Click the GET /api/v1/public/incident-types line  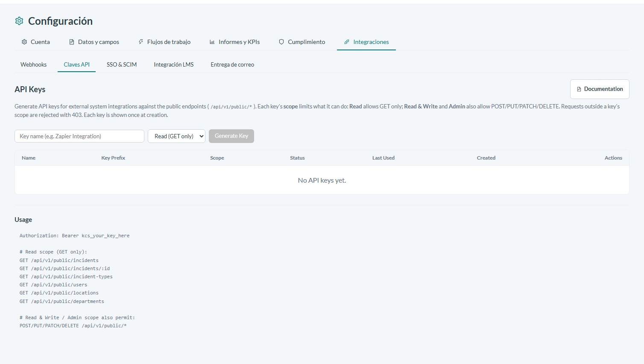pyautogui.click(x=66, y=277)
